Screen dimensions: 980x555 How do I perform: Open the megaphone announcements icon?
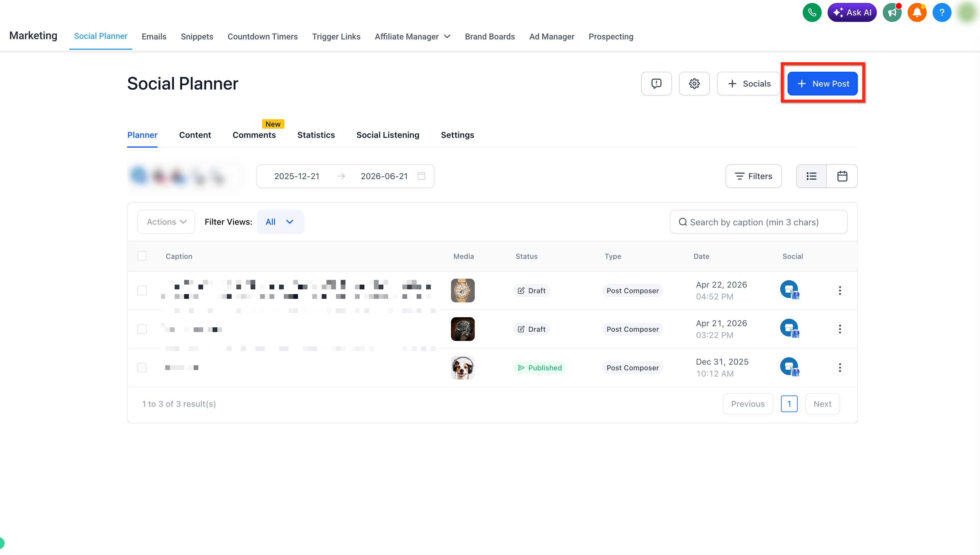(892, 12)
